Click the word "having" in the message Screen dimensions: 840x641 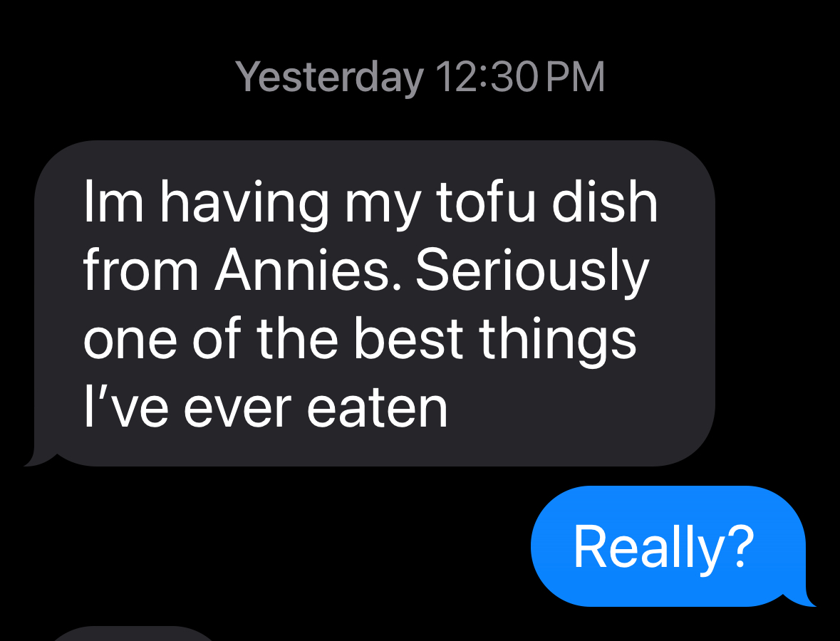coord(244,202)
